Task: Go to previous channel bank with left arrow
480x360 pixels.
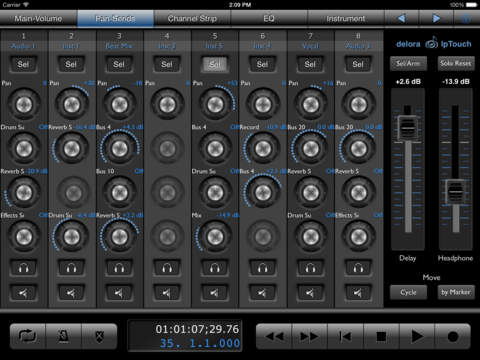Action: click(x=402, y=18)
